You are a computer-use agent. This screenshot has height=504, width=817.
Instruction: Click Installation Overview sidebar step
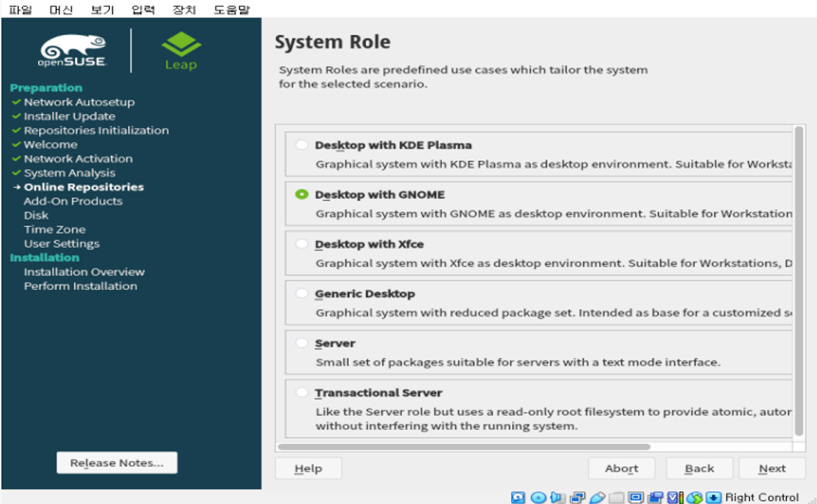coord(84,271)
